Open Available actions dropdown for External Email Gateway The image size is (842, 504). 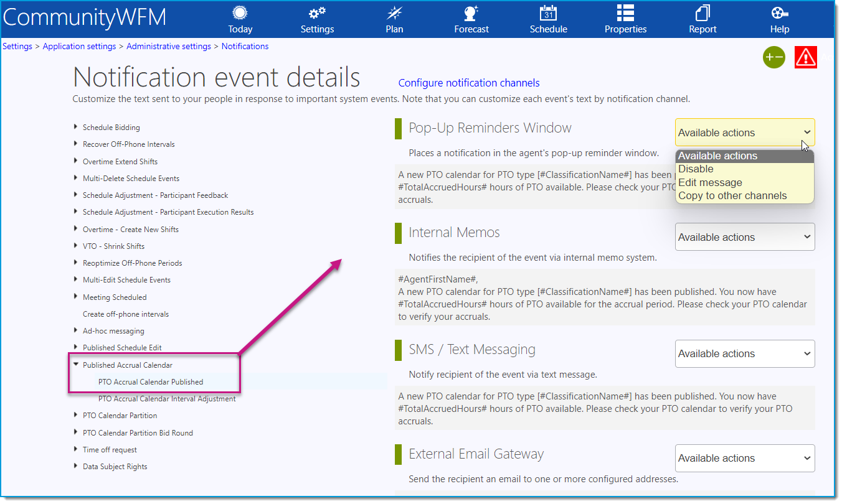(745, 458)
